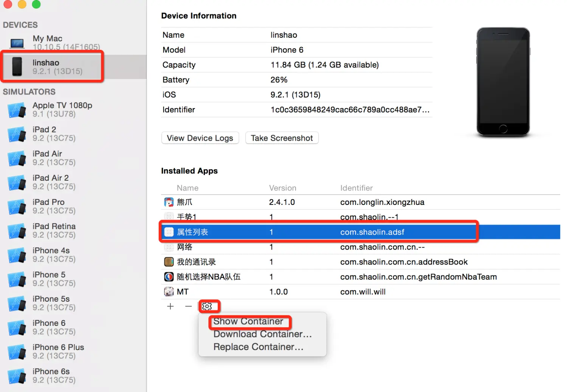Click the iPhone 6 Plus label text

pyautogui.click(x=58, y=347)
